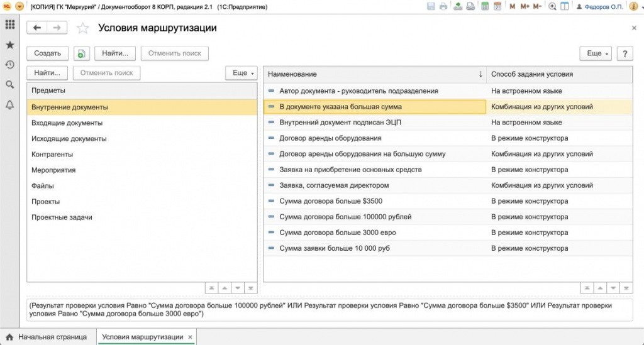Open History from the sidebar clock icon

(x=9, y=65)
